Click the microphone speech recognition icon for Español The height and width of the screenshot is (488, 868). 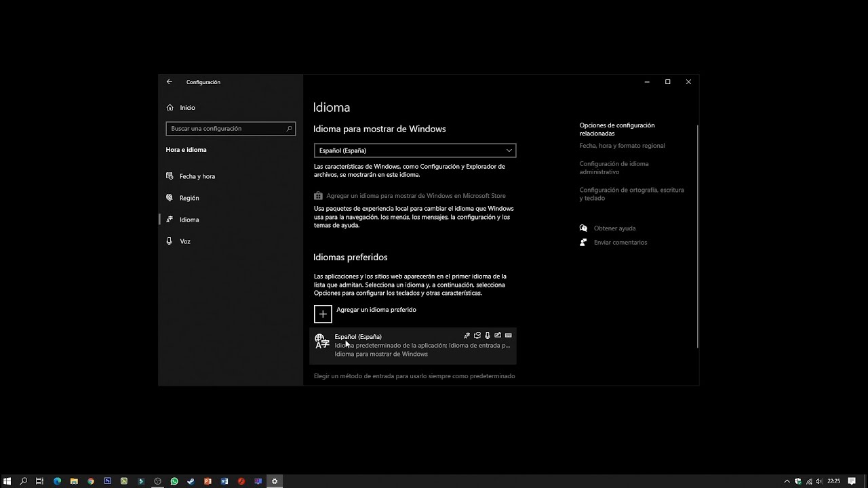pyautogui.click(x=488, y=335)
